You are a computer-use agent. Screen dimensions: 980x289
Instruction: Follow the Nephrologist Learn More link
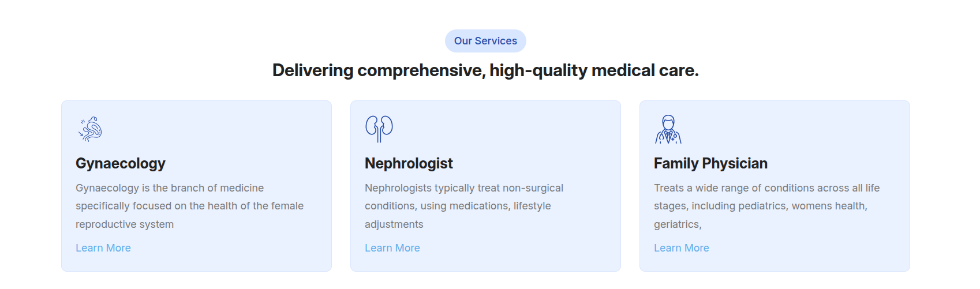tap(392, 248)
